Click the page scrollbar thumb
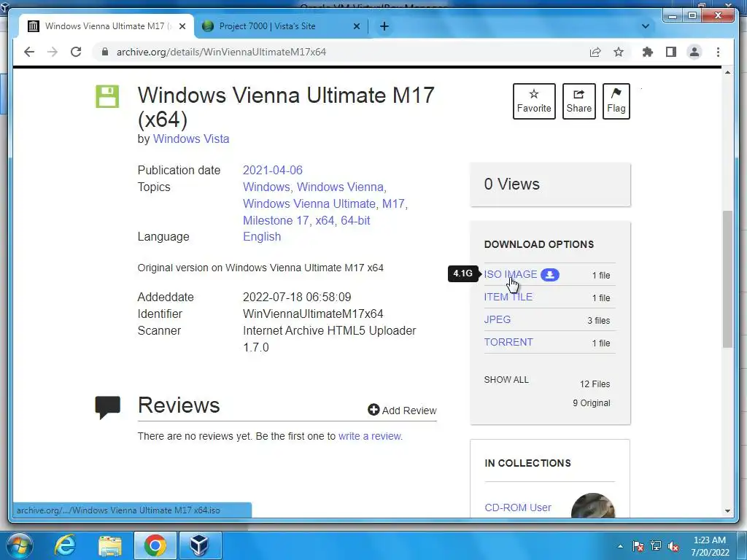 [x=727, y=279]
